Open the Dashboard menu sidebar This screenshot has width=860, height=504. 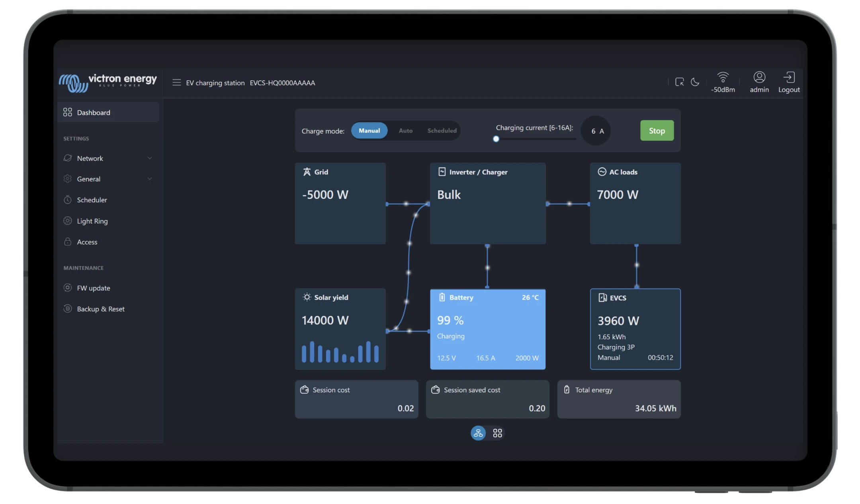94,113
